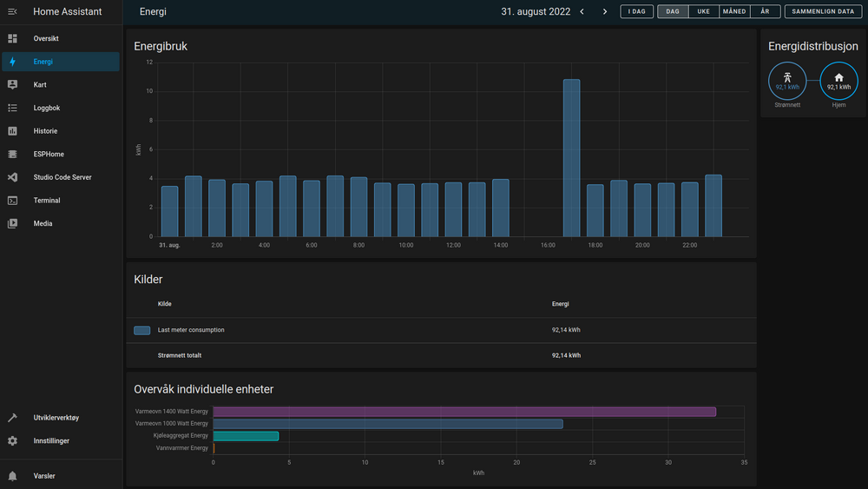Click the Kart map icon

(12, 85)
